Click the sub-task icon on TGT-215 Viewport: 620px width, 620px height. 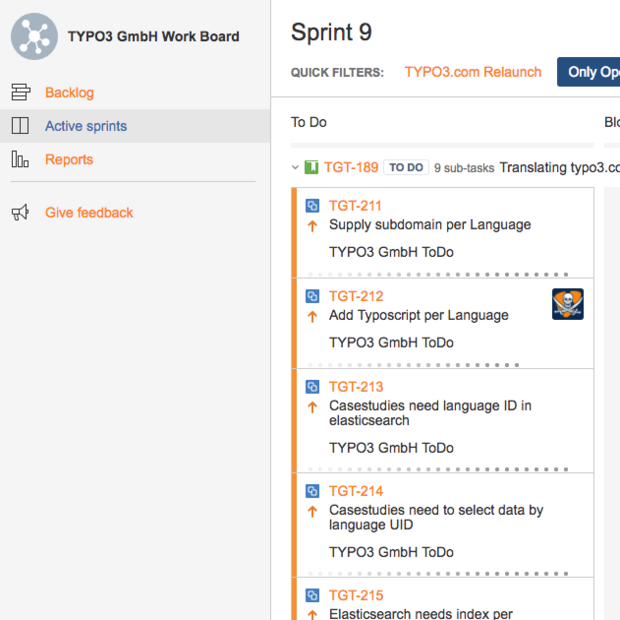(312, 596)
